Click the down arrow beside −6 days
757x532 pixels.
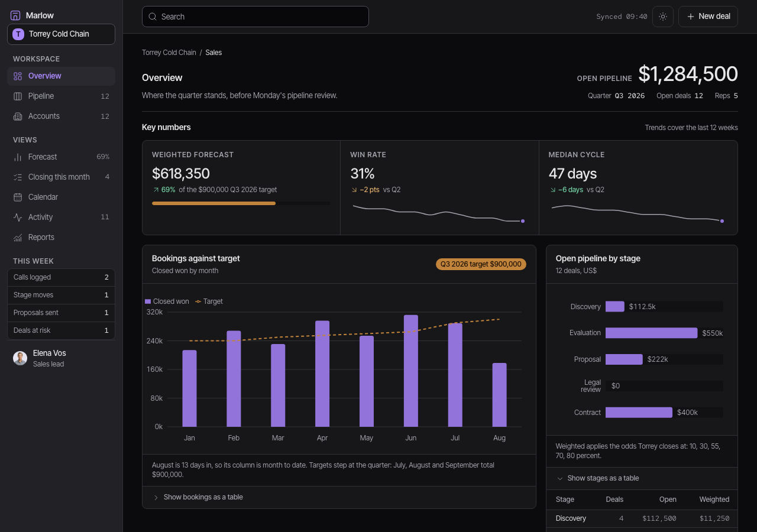(x=552, y=190)
